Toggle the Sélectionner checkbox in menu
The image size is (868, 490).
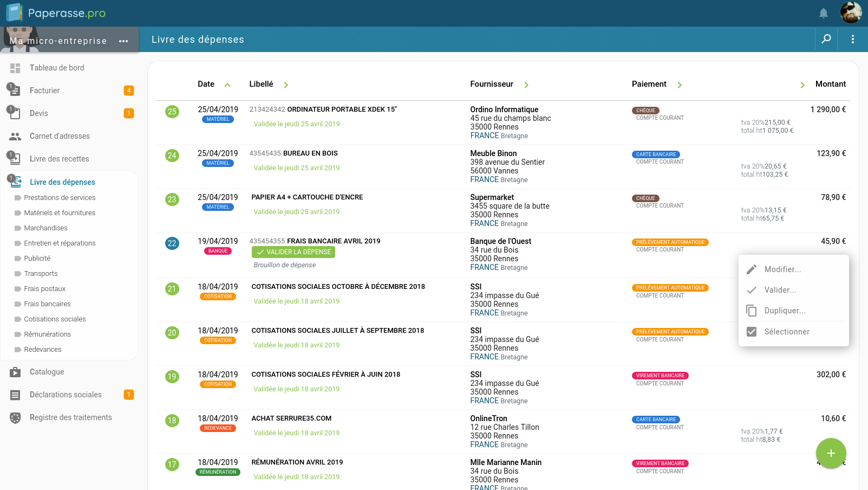click(752, 332)
